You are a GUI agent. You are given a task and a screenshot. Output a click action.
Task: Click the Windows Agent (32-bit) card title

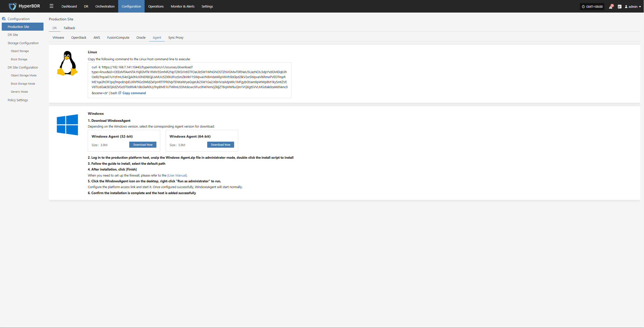click(x=112, y=136)
